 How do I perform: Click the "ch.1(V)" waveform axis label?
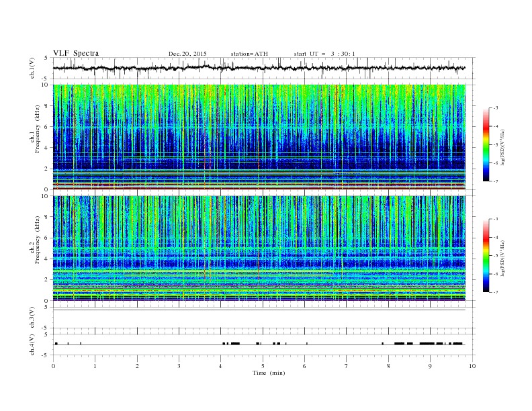coord(32,68)
